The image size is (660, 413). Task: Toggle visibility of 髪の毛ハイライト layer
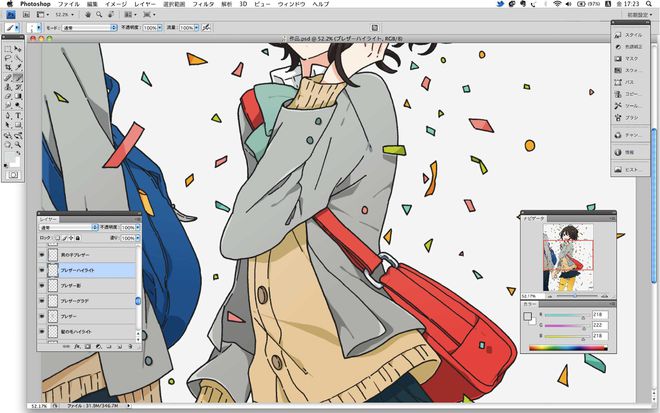tap(42, 331)
